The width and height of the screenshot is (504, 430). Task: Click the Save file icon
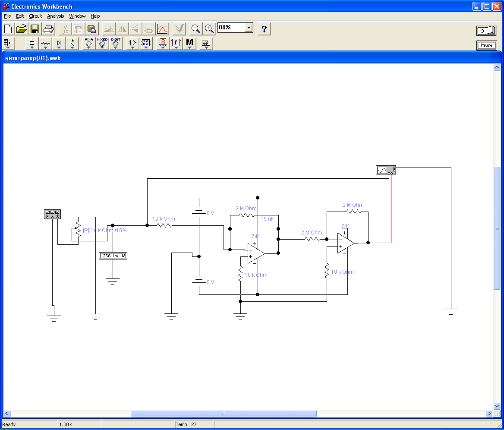35,29
